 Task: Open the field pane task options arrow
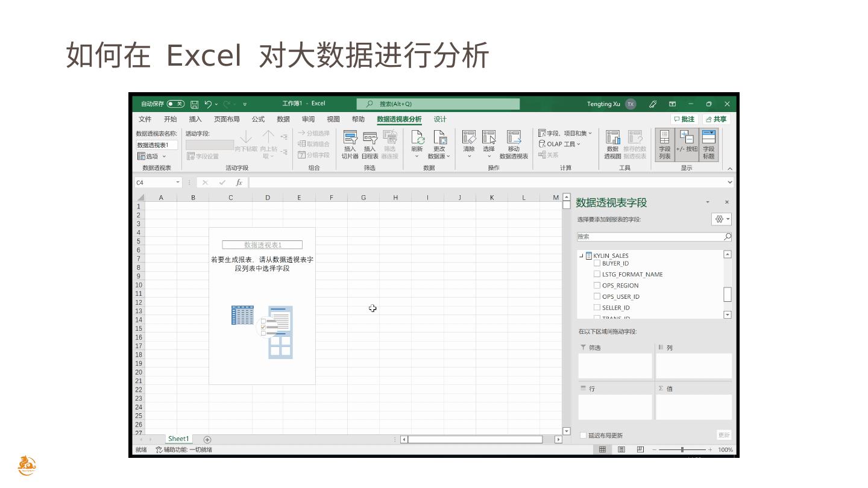[708, 202]
